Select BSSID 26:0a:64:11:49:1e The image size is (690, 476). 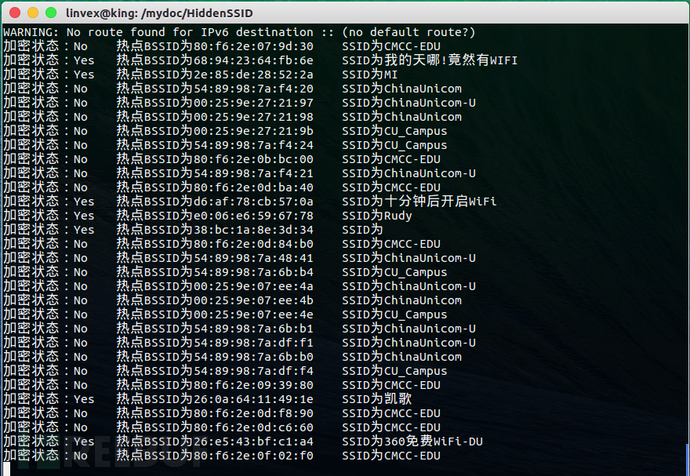tap(253, 399)
